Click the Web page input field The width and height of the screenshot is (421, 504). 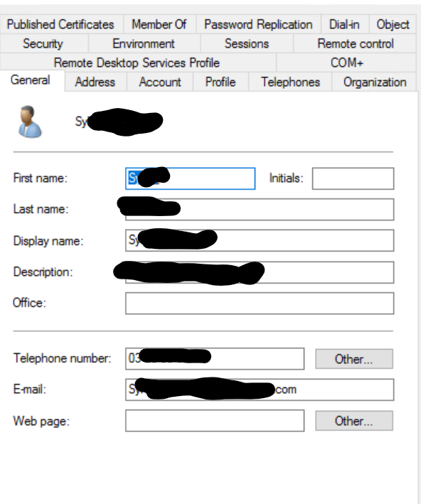215,420
